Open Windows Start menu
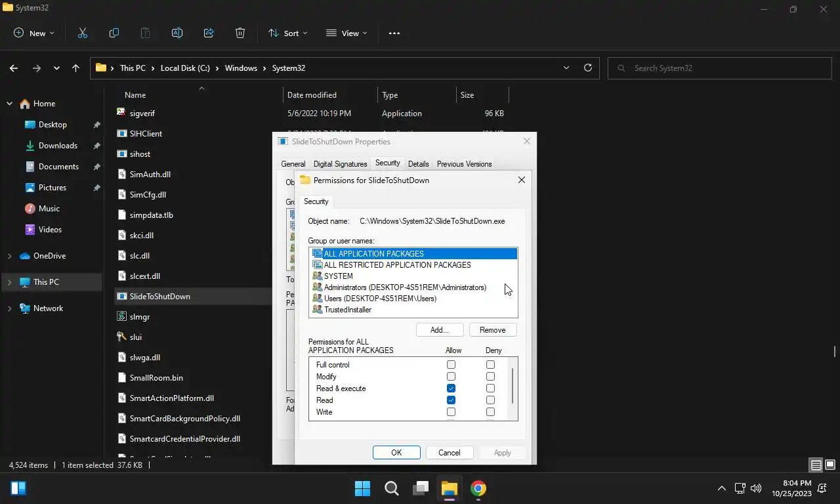This screenshot has height=504, width=840. tap(362, 488)
